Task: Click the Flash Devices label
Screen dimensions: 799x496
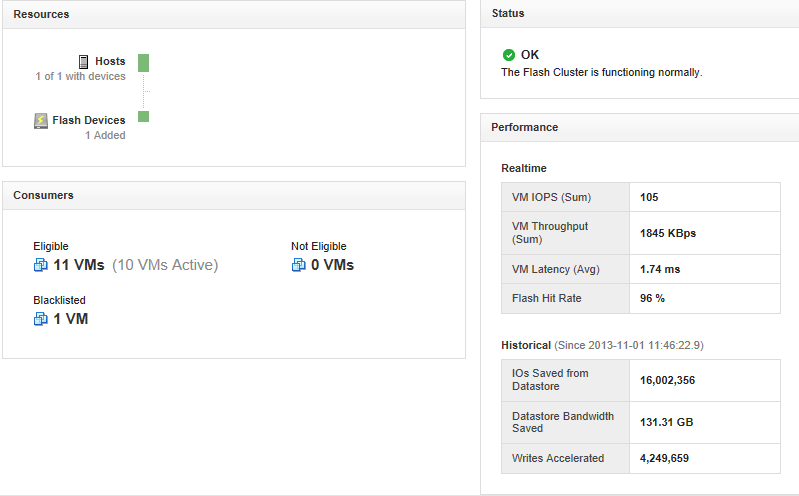Action: click(x=89, y=120)
